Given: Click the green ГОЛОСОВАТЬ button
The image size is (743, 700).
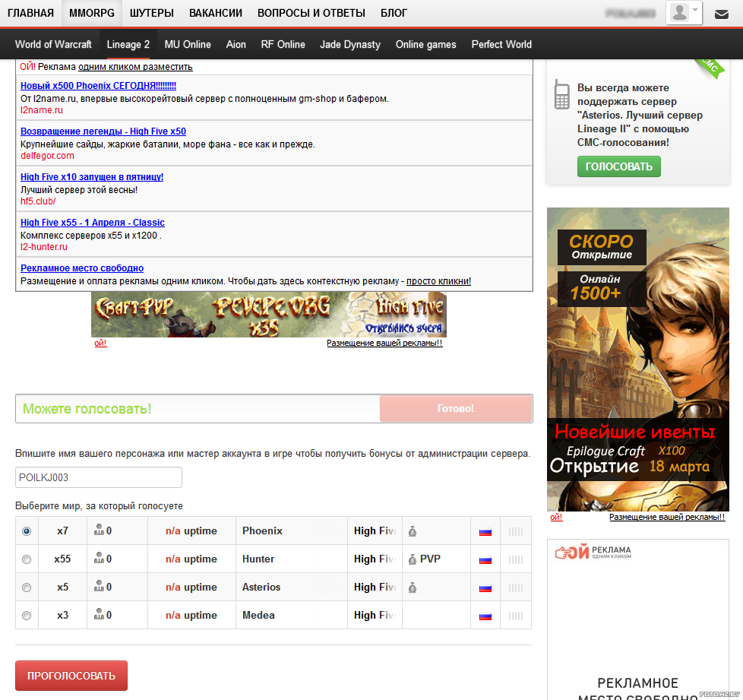Looking at the screenshot, I should pos(619,166).
